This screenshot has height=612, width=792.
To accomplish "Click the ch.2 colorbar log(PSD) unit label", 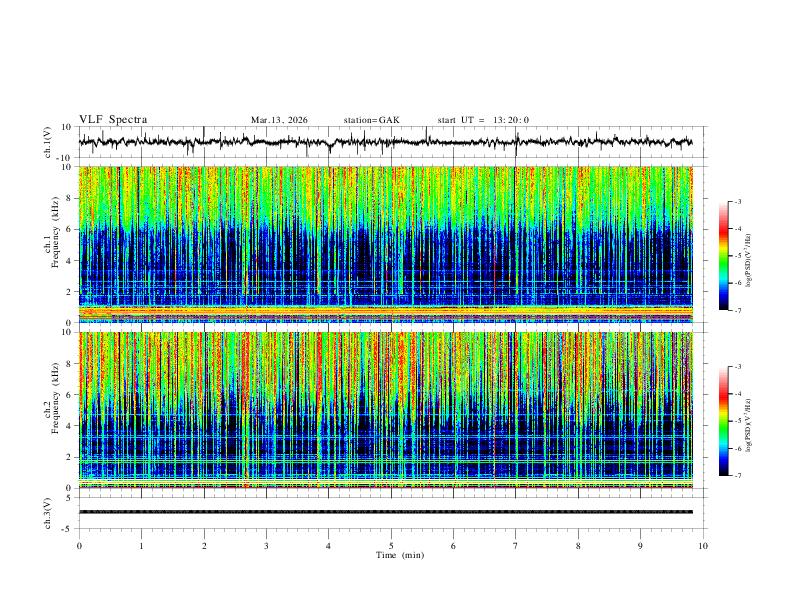I will pos(749,425).
